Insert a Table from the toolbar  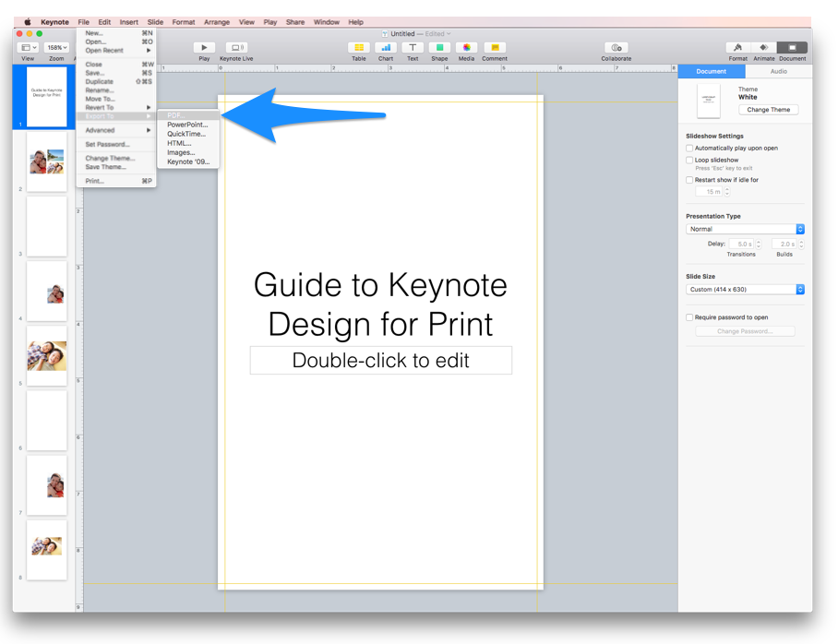click(x=359, y=48)
